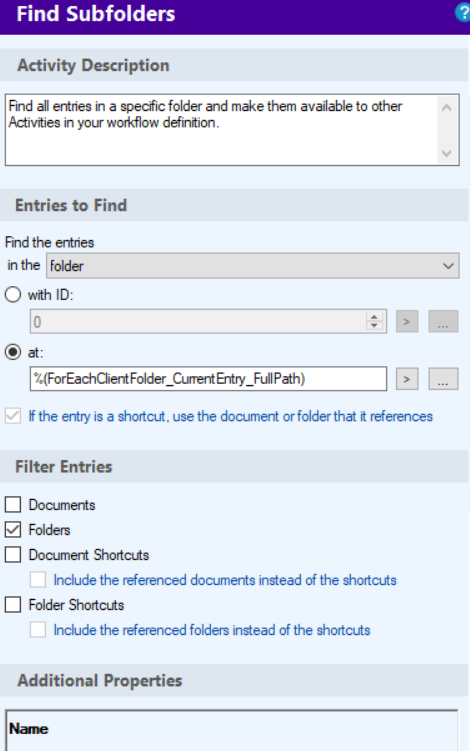Click inside the Activity Description text box
This screenshot has height=751, width=470.
(x=220, y=130)
